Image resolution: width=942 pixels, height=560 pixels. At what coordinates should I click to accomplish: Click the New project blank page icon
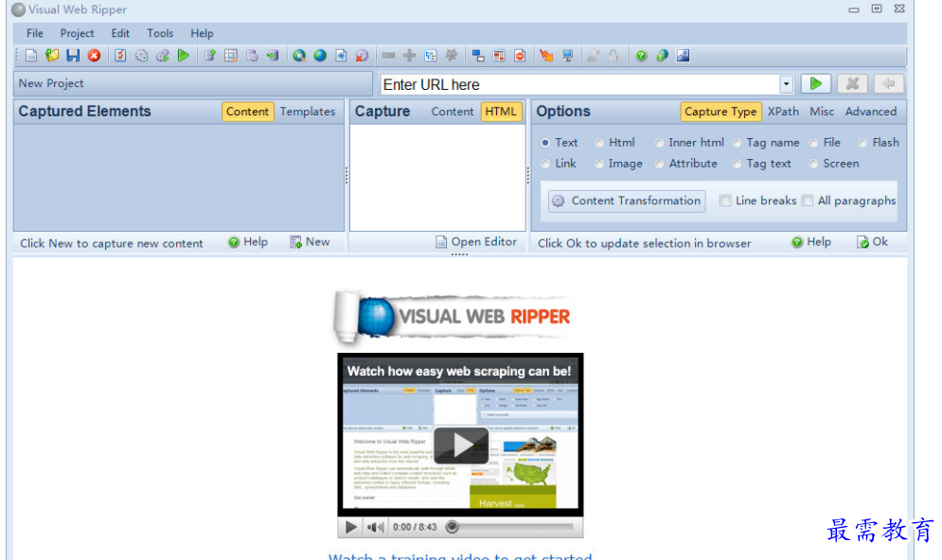tap(31, 56)
